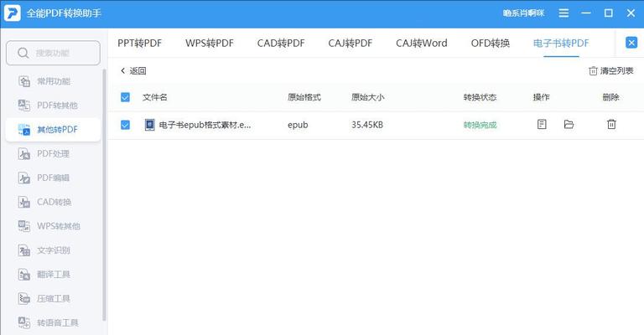The image size is (644, 335).
Task: Click the 转语音工具 sidebar icon
Action: [24, 322]
